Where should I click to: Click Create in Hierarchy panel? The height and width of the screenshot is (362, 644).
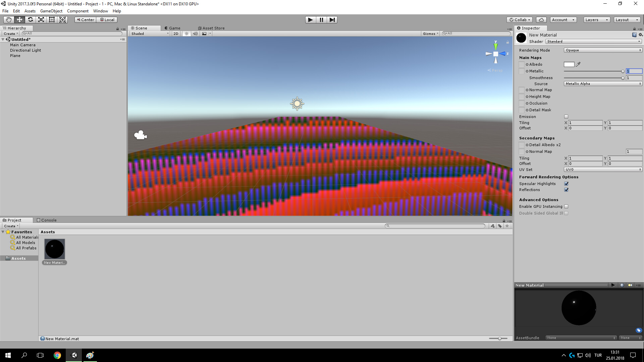(11, 34)
